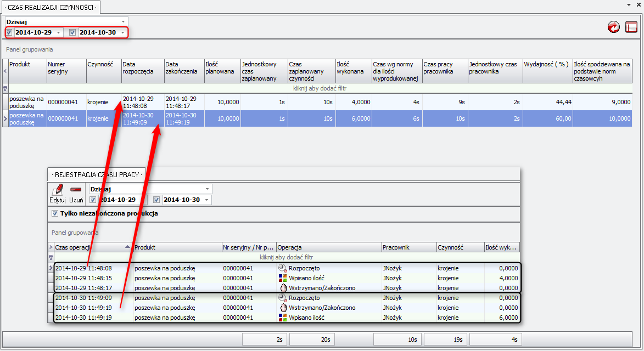Screen dimensions: 644x351
Task: Uncheck the 2014-10-29 start date checkbox in top panel
Action: tap(9, 33)
